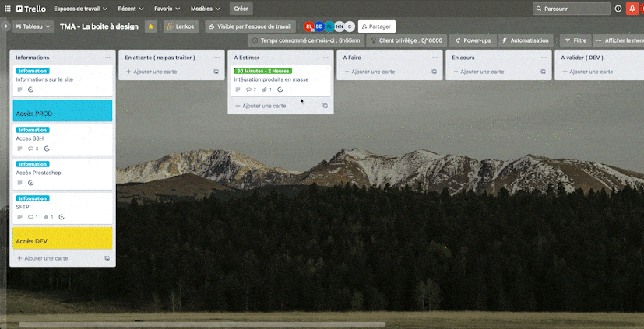Open Afficher le menu
This screenshot has height=329, width=644.
(x=618, y=40)
